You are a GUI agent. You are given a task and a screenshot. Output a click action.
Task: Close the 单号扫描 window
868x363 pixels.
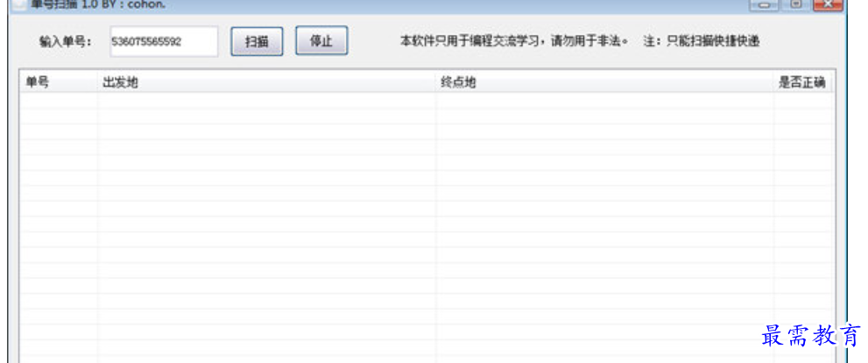829,4
